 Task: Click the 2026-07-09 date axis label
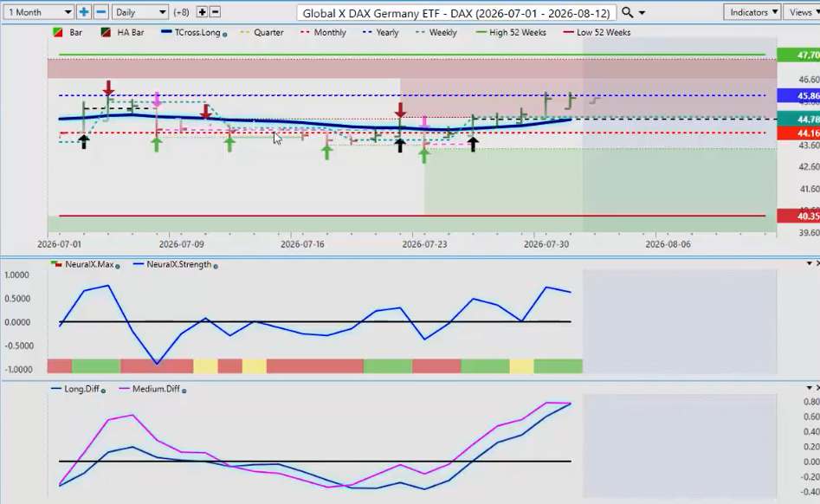click(182, 244)
